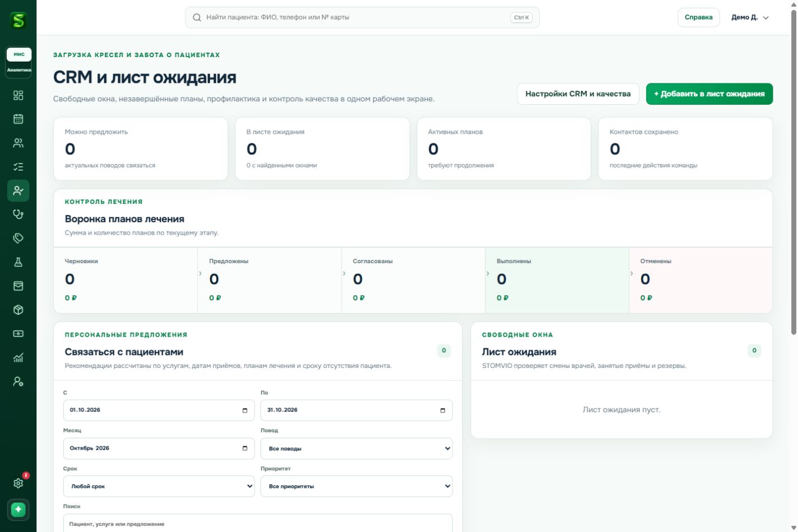Open Настройки CRM и качества

(578, 94)
